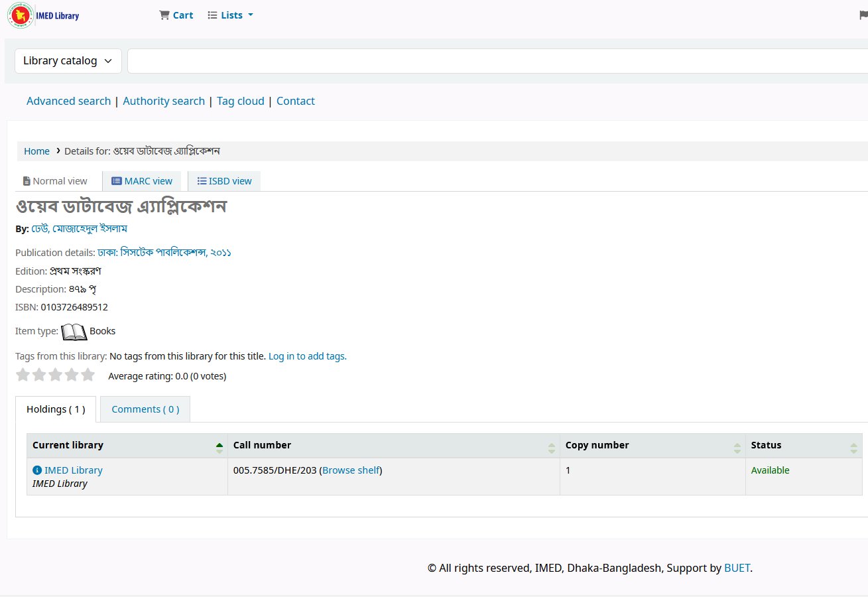The width and height of the screenshot is (868, 597).
Task: Rate the title with one star
Action: coord(23,375)
